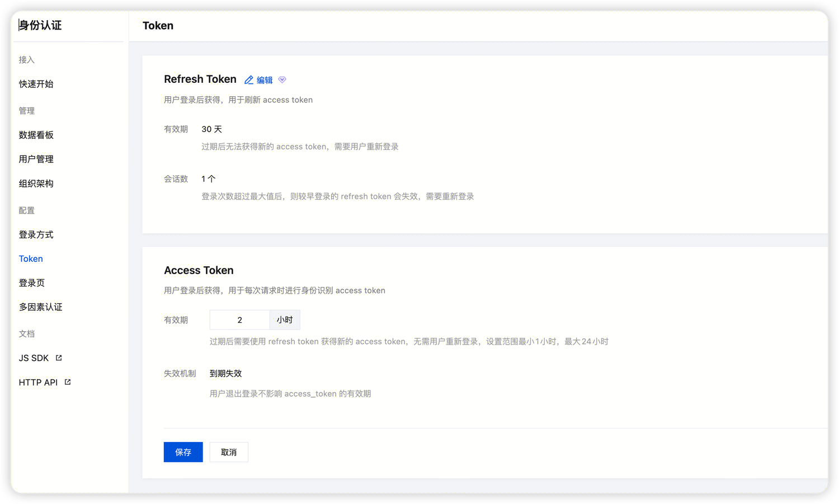The image size is (839, 504).
Task: Focus the Access Token 有效期 input field
Action: [x=239, y=320]
